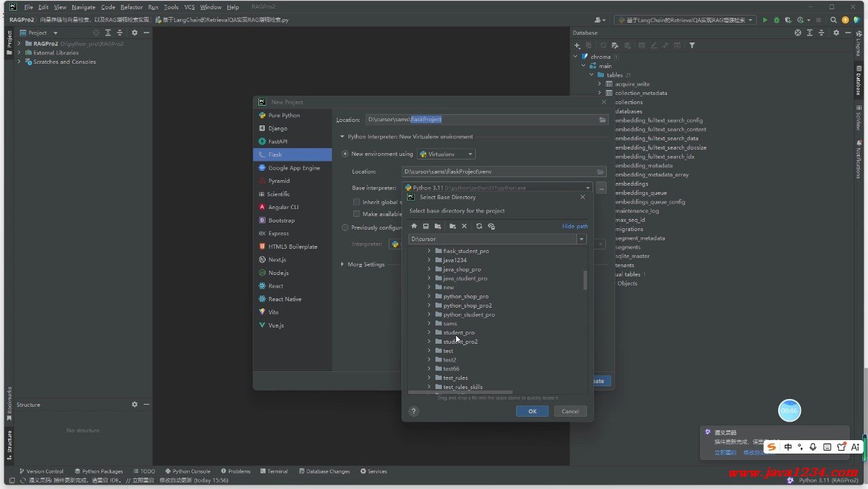Click the Home directory icon in the file chooser
The image size is (868, 489).
414,226
